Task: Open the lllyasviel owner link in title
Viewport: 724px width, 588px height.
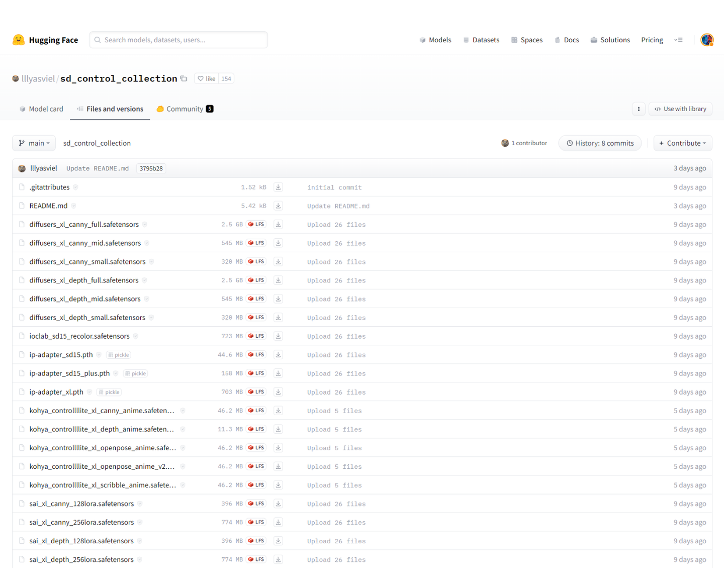Action: 38,78
